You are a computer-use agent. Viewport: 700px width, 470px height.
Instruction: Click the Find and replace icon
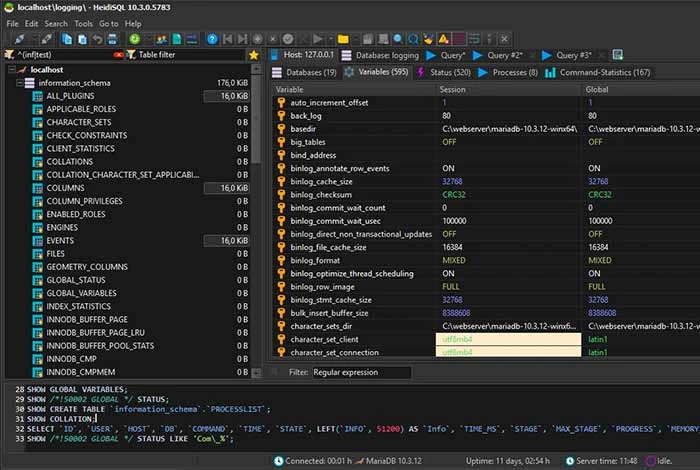[x=413, y=39]
